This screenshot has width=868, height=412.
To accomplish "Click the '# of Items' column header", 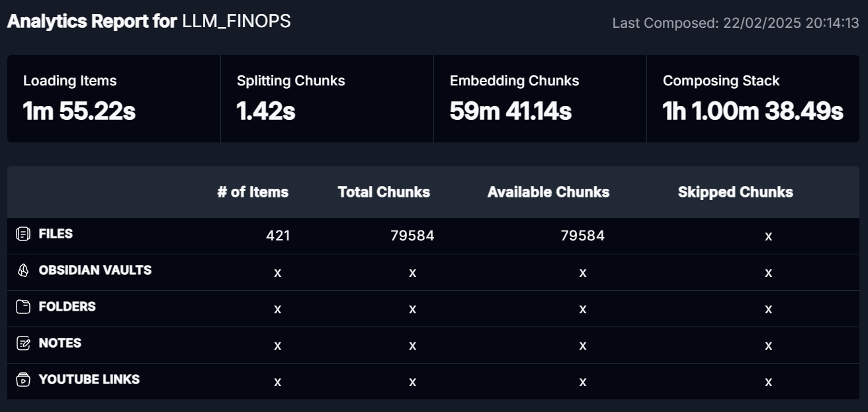I will [253, 192].
